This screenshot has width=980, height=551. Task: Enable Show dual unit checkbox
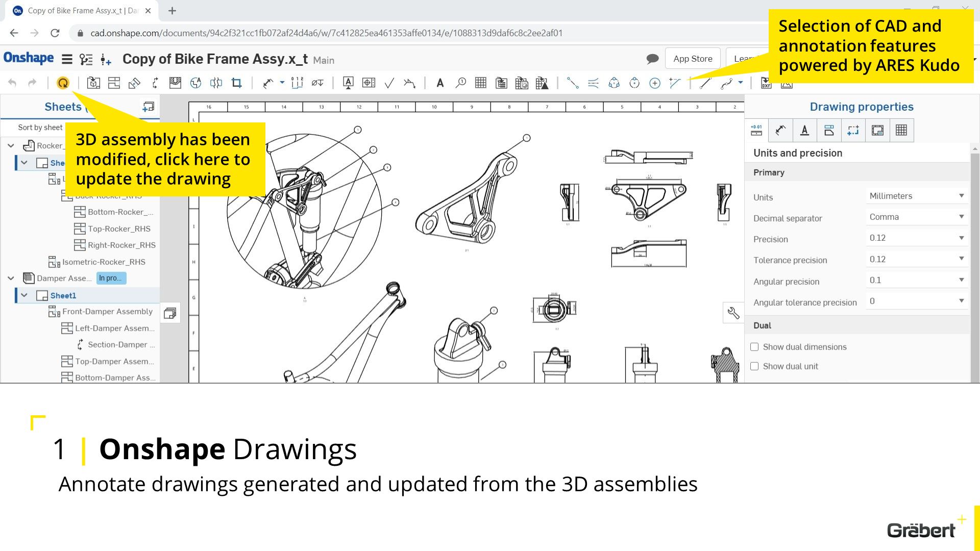pos(754,366)
